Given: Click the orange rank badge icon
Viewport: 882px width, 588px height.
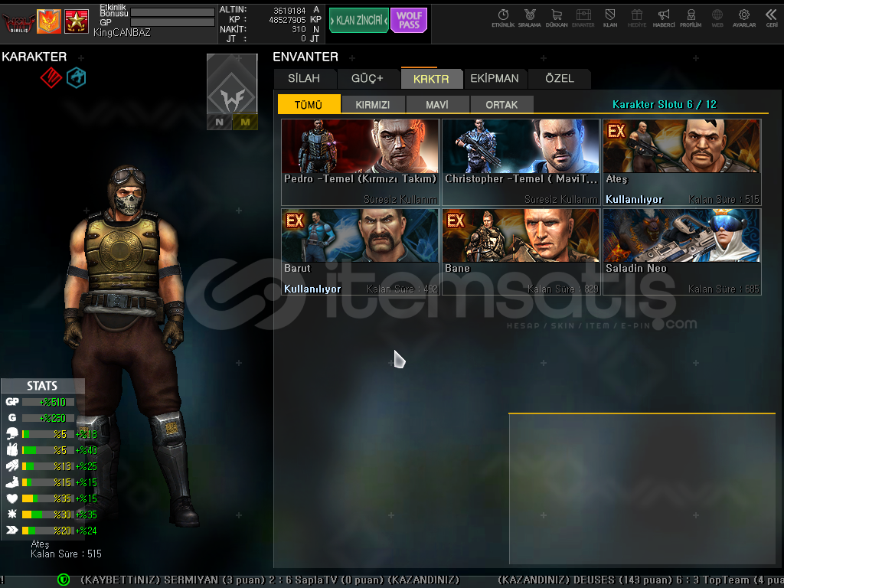Looking at the screenshot, I should coord(49,22).
